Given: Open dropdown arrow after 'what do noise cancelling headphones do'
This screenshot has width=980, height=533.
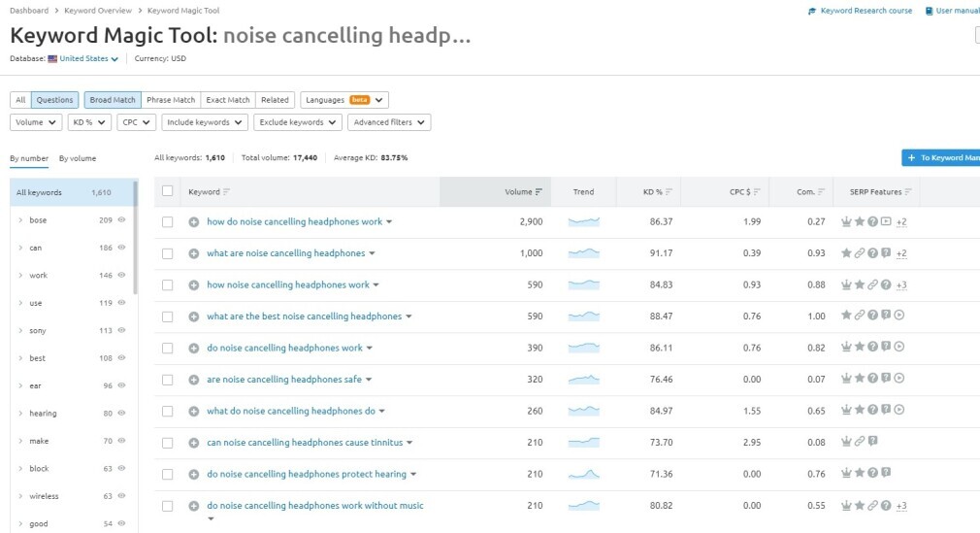Looking at the screenshot, I should [382, 411].
